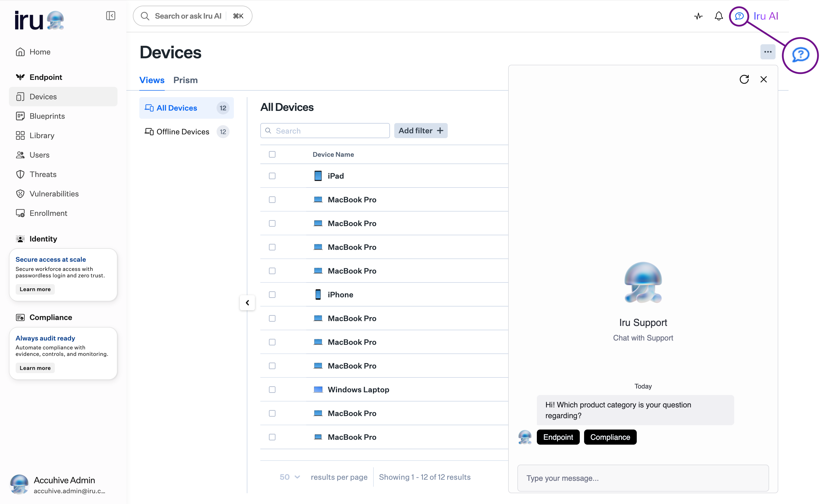Click the Iru AI chat icon
The width and height of the screenshot is (822, 504).
[x=739, y=16]
